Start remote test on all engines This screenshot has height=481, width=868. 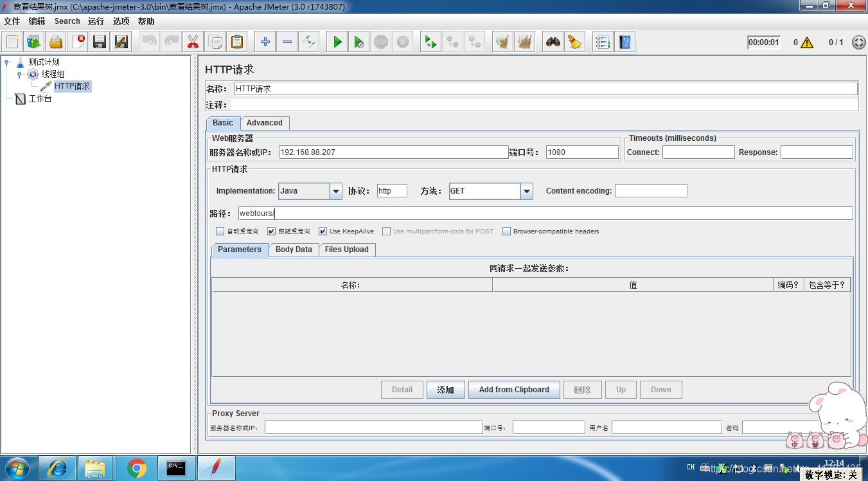click(x=431, y=42)
